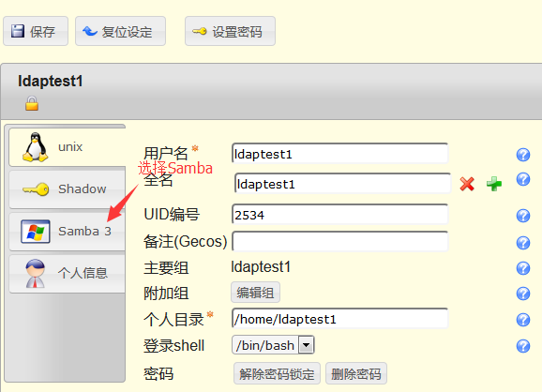Click the green plus icon to add name

pyautogui.click(x=494, y=184)
